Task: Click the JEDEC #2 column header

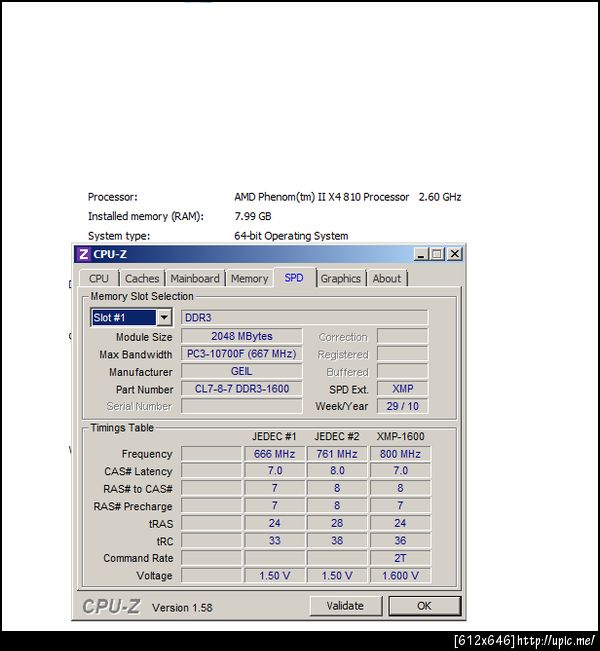Action: 337,436
